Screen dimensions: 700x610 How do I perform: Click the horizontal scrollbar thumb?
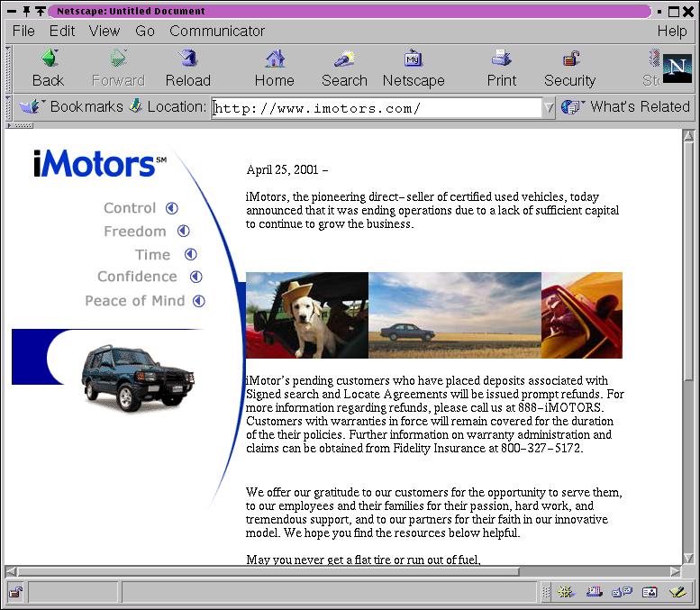click(x=268, y=571)
